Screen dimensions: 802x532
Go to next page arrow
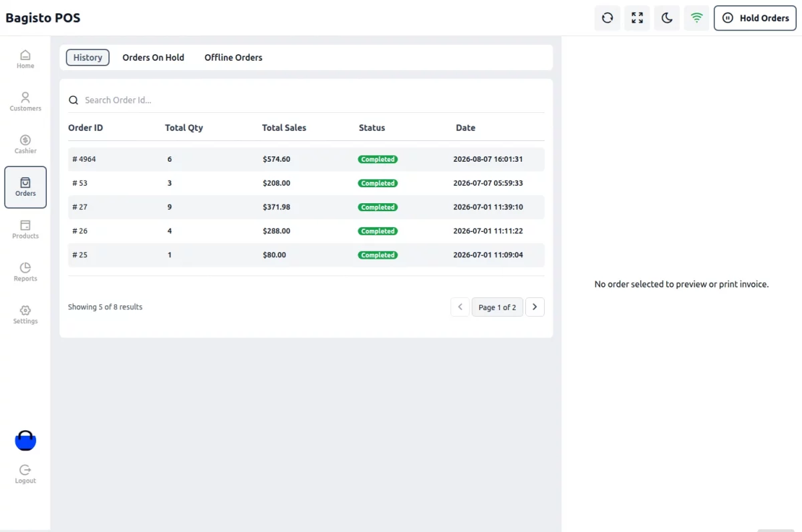coord(535,307)
